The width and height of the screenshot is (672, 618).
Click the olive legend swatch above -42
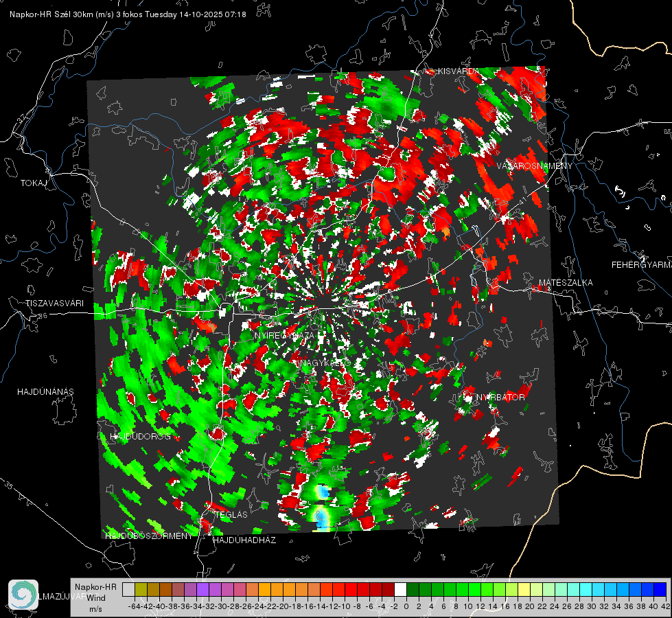(x=141, y=589)
